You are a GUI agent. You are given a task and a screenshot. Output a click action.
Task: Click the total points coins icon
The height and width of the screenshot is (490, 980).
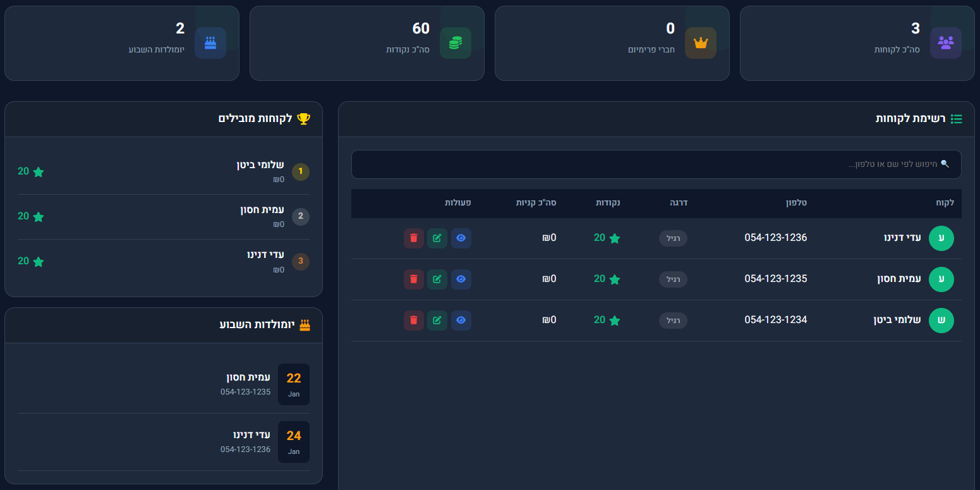click(455, 43)
